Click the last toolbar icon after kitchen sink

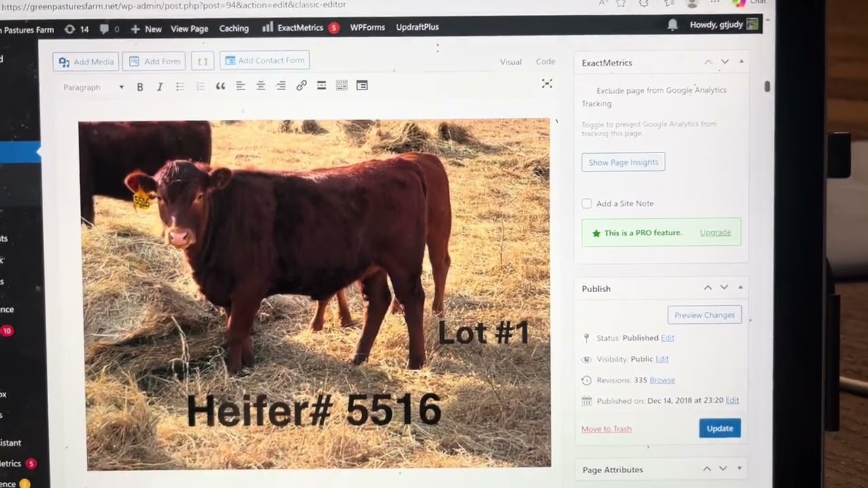(362, 85)
